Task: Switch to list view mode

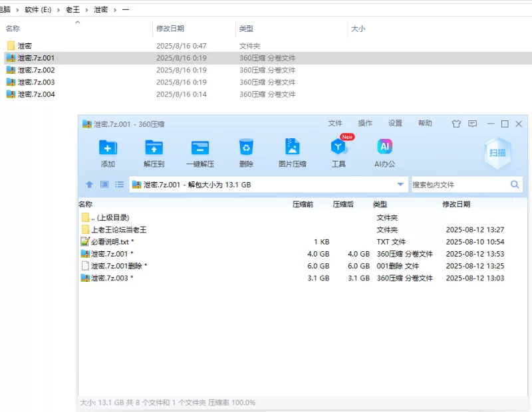Action: pyautogui.click(x=119, y=185)
